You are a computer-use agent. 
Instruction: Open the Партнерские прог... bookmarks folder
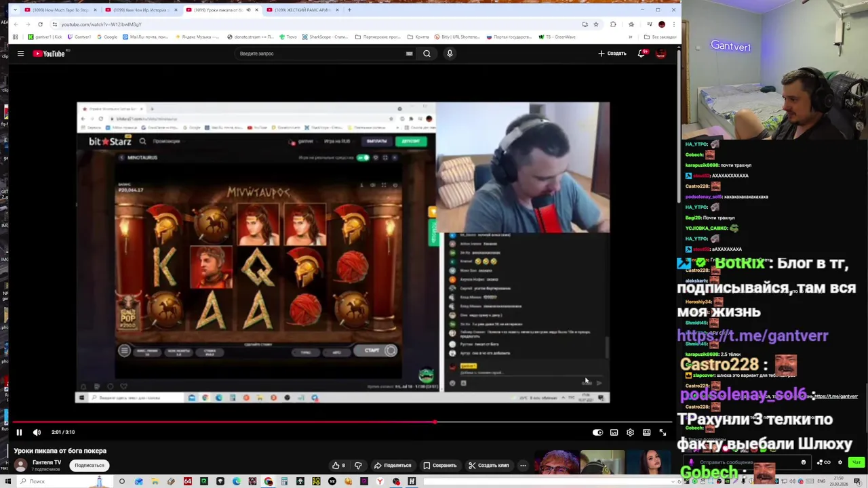click(x=378, y=37)
